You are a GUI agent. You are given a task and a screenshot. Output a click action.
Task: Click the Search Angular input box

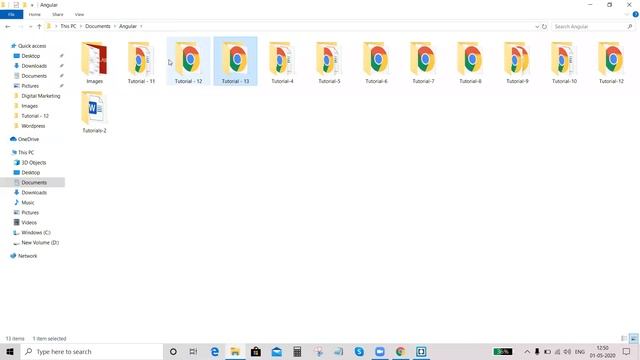(593, 27)
